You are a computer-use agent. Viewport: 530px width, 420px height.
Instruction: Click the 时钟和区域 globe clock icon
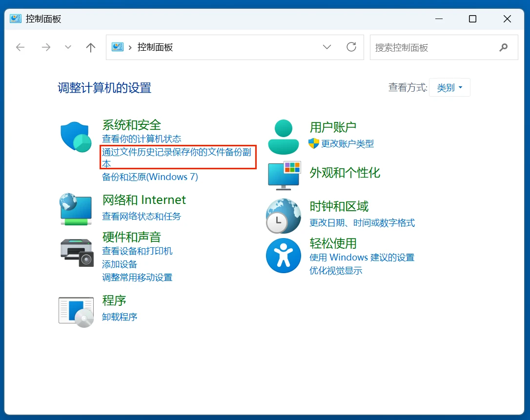(x=283, y=216)
